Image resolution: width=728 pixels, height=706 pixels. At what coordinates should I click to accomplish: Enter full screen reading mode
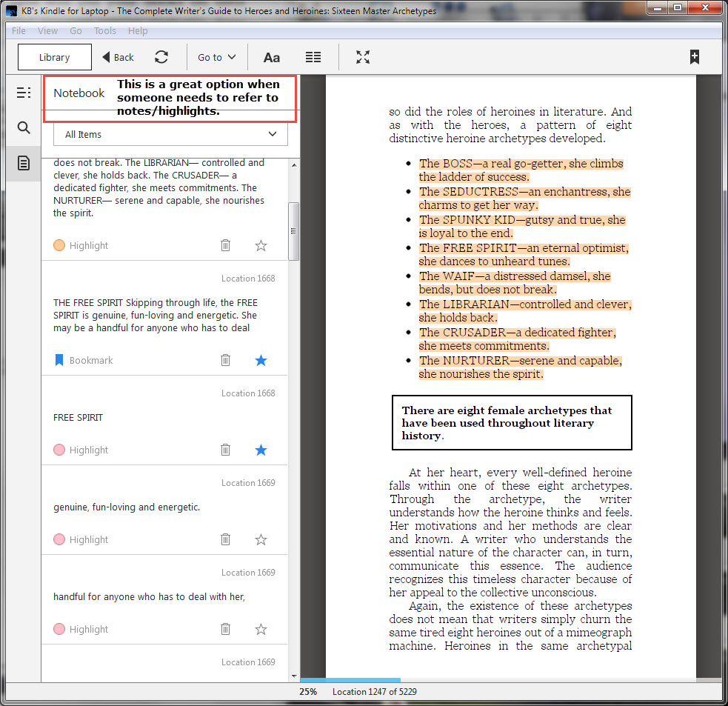coord(363,57)
